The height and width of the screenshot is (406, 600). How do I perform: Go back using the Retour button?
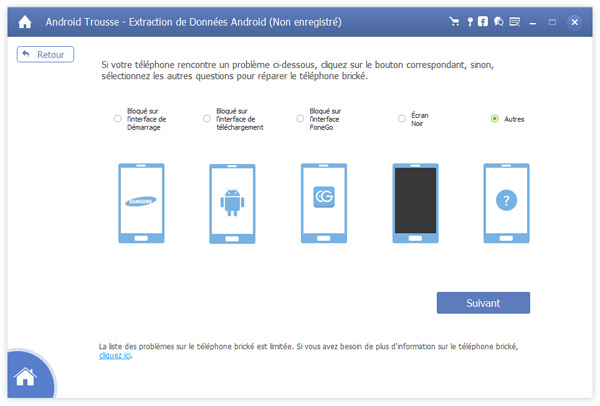[x=46, y=54]
